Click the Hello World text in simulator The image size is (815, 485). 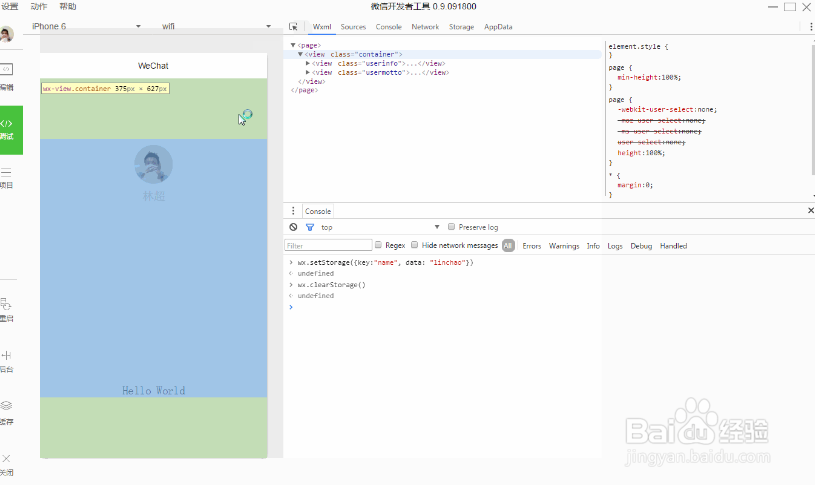(153, 390)
